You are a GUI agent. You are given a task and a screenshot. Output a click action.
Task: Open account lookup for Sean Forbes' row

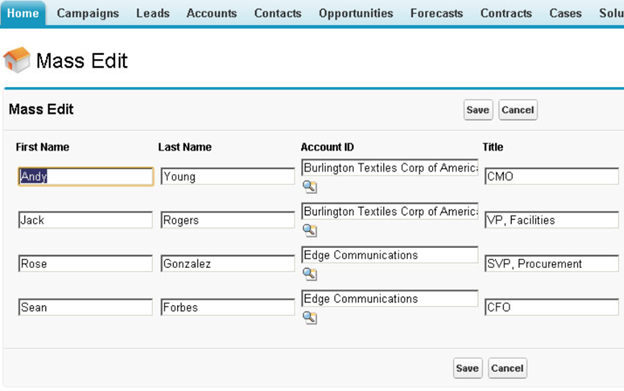click(310, 317)
